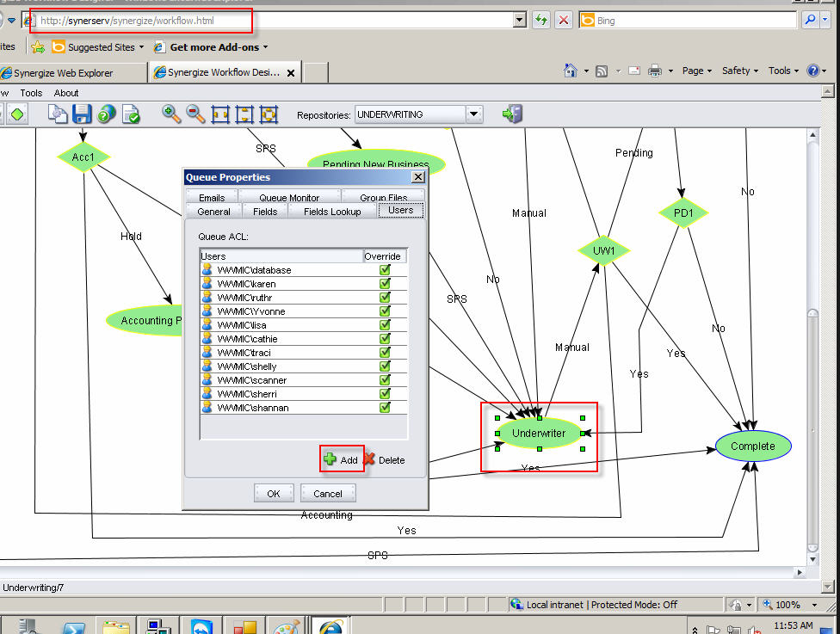Click Add to add a queue user
Image resolution: width=840 pixels, height=634 pixels.
point(341,459)
